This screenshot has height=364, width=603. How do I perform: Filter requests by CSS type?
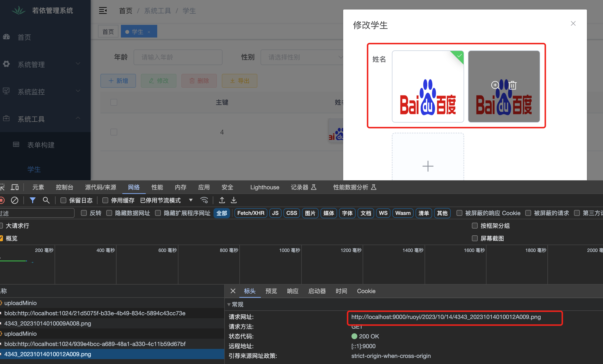[x=292, y=213]
